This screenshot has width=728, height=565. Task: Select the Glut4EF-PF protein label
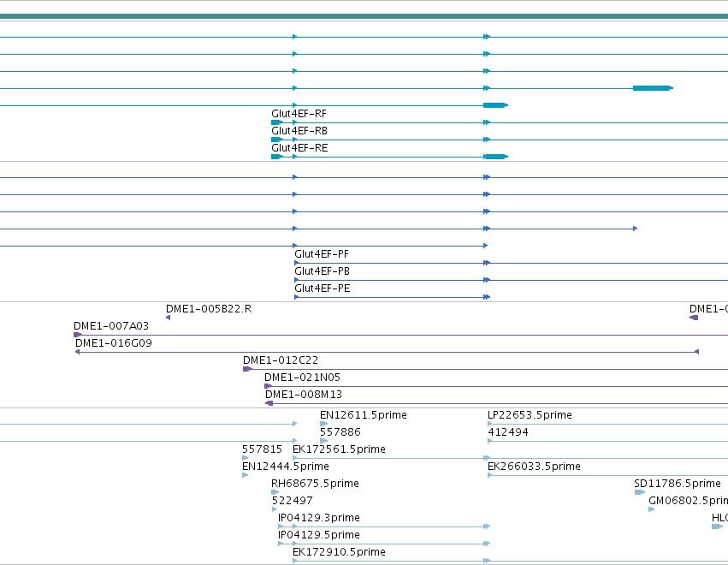pos(322,254)
